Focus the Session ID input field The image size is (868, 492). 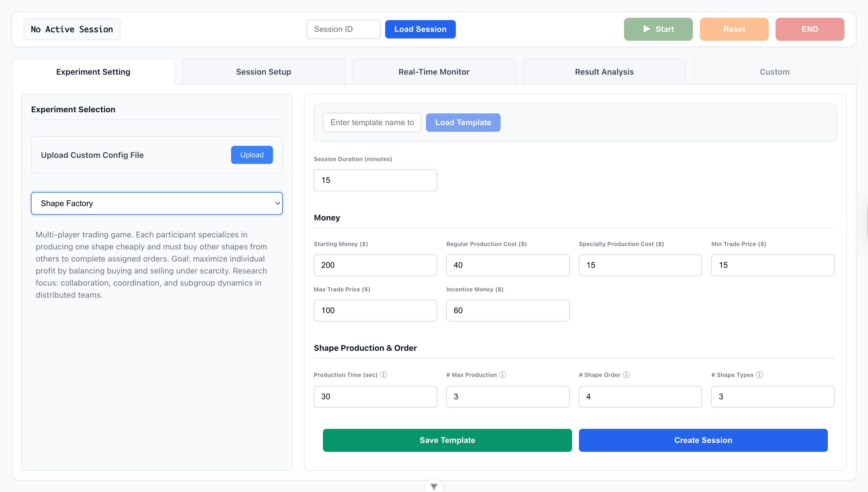tap(343, 29)
